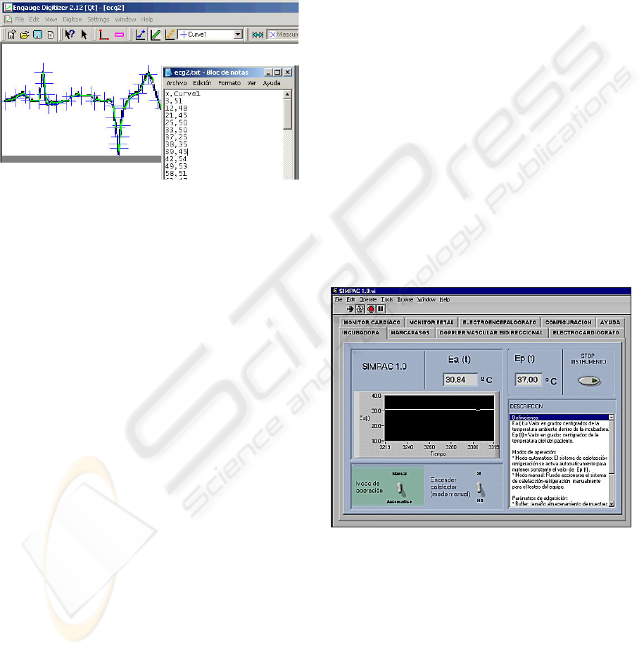Click the LabVIEW Run arrow button
The width and height of the screenshot is (644, 652).
click(x=350, y=308)
